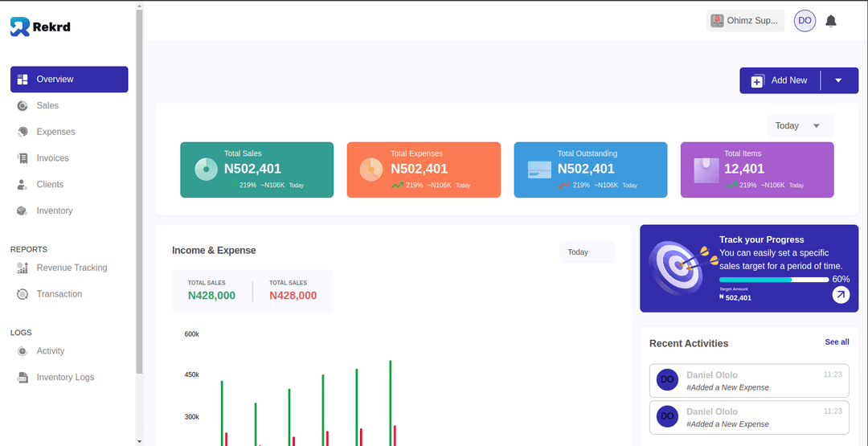Click the Invoices sidebar icon
The image size is (868, 446).
[x=23, y=158]
